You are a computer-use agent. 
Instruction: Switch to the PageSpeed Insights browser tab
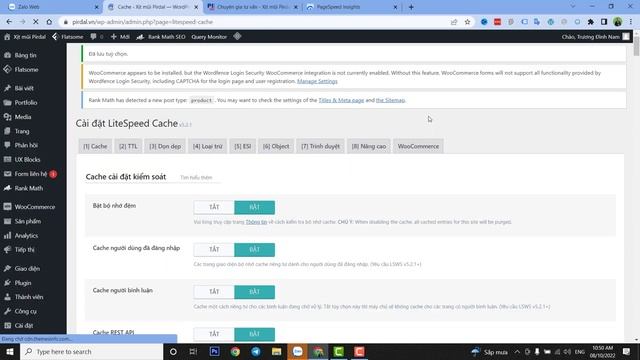pos(352,7)
